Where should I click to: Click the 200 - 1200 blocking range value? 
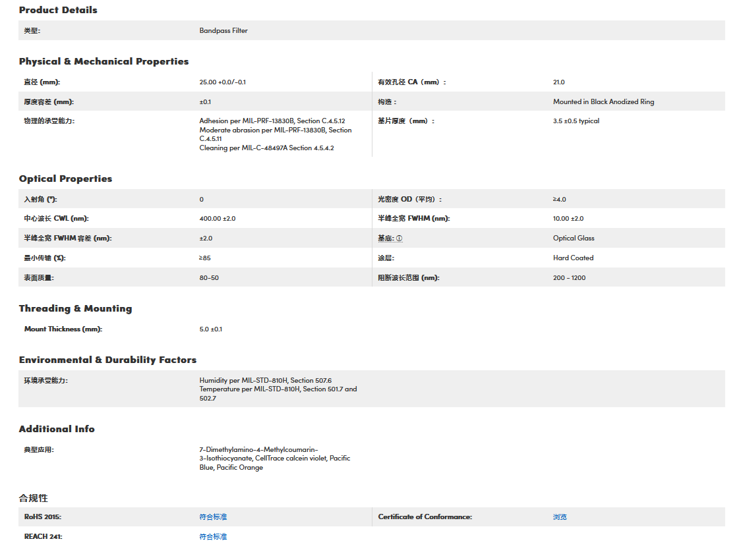(569, 278)
